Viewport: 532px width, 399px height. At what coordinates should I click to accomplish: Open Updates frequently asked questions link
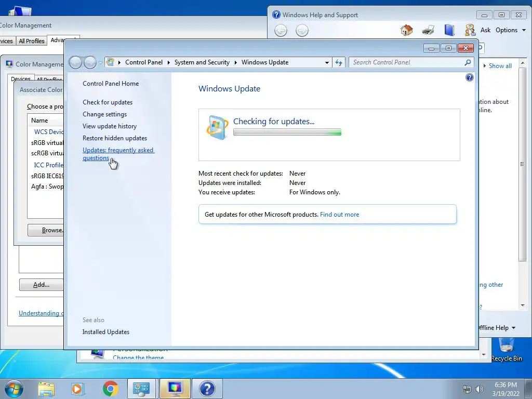click(x=118, y=154)
